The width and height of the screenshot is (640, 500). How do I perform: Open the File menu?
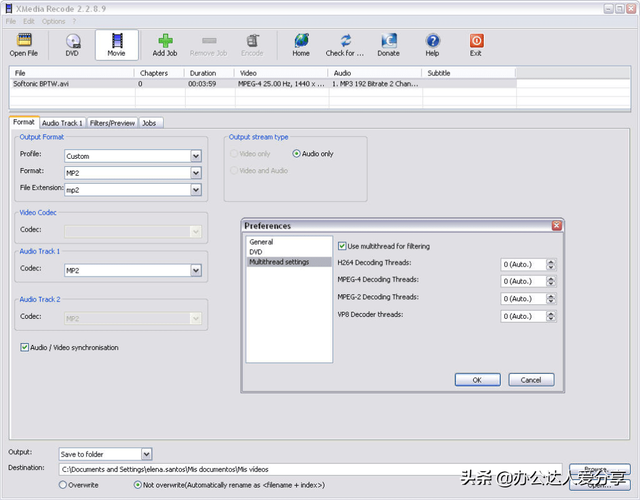pyautogui.click(x=11, y=21)
